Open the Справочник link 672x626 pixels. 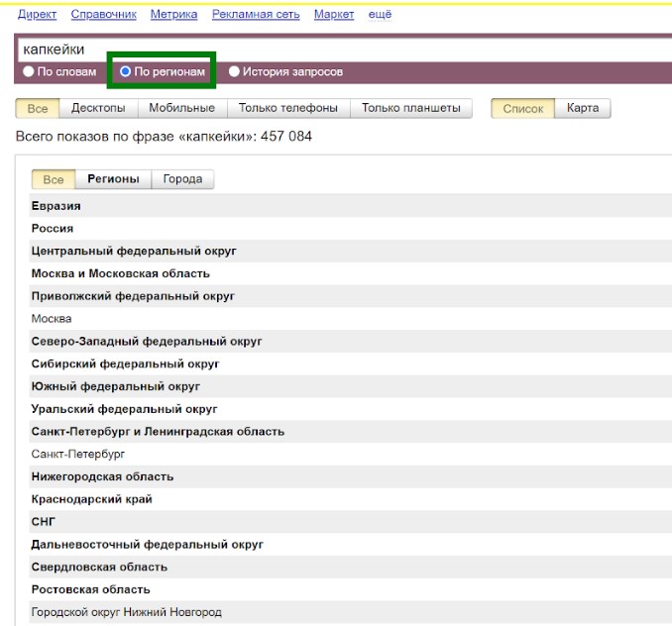104,14
